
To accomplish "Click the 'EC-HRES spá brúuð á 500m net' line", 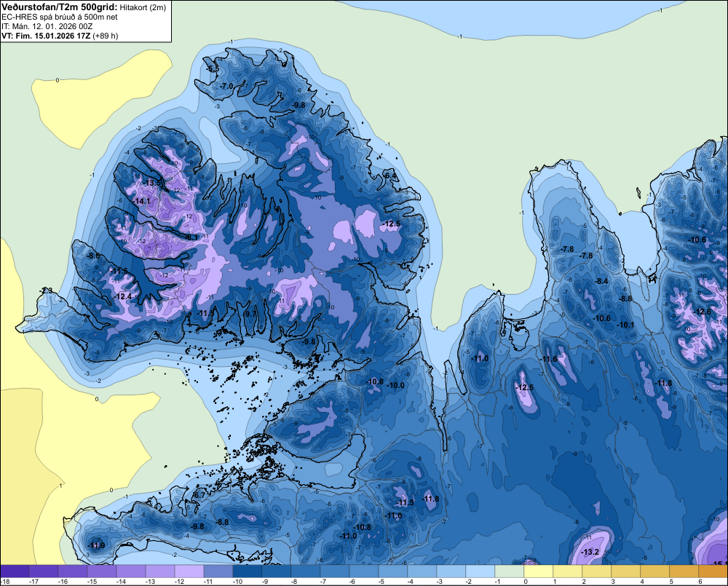I will [60, 17].
